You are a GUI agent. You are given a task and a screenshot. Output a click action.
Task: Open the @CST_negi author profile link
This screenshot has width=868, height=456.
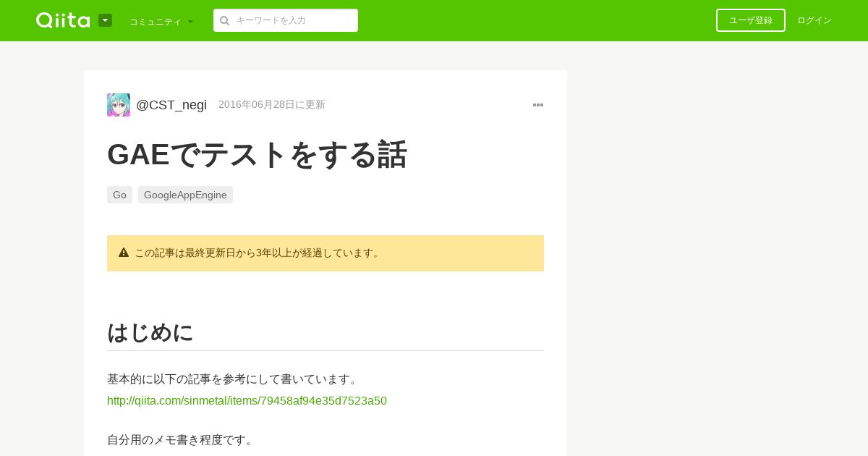pyautogui.click(x=171, y=105)
